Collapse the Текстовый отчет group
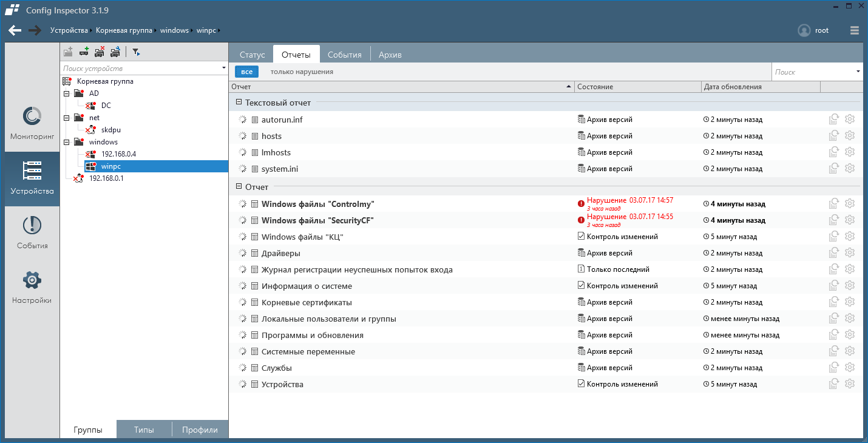 click(239, 103)
